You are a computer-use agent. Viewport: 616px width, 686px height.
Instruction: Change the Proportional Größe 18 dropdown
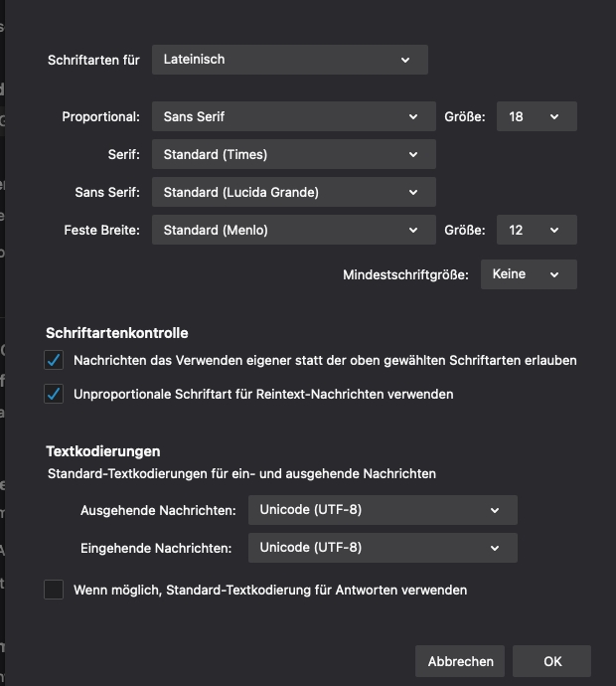(x=537, y=117)
